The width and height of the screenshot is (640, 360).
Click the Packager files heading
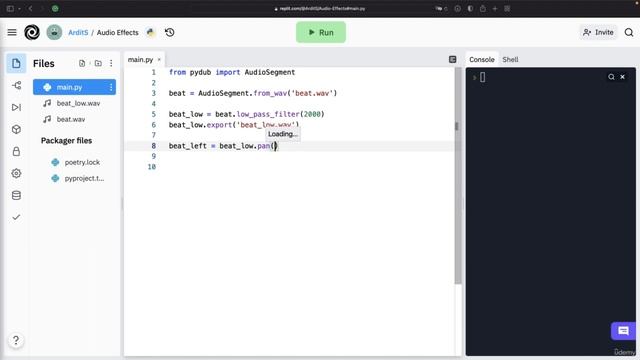point(66,140)
